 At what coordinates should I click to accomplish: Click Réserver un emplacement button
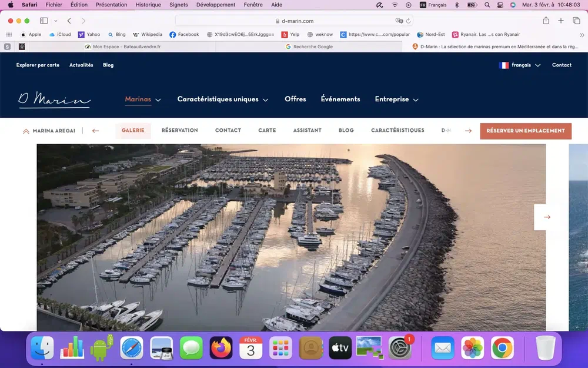[x=525, y=131]
